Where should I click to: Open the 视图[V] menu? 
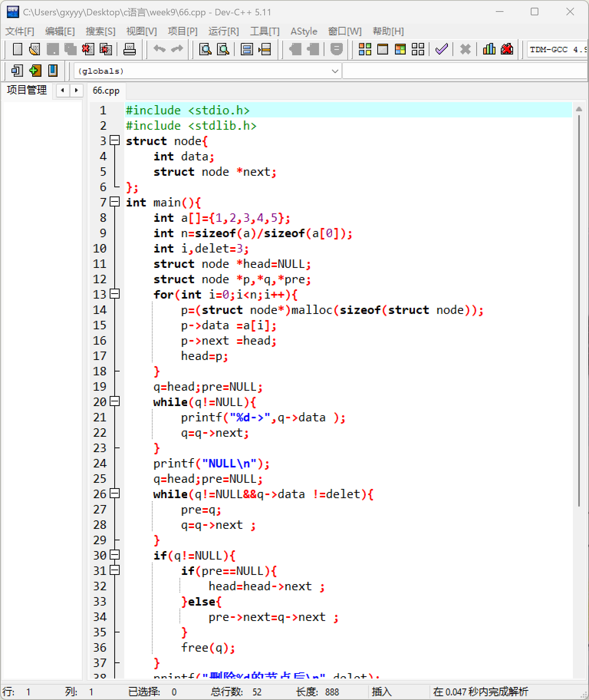click(141, 31)
